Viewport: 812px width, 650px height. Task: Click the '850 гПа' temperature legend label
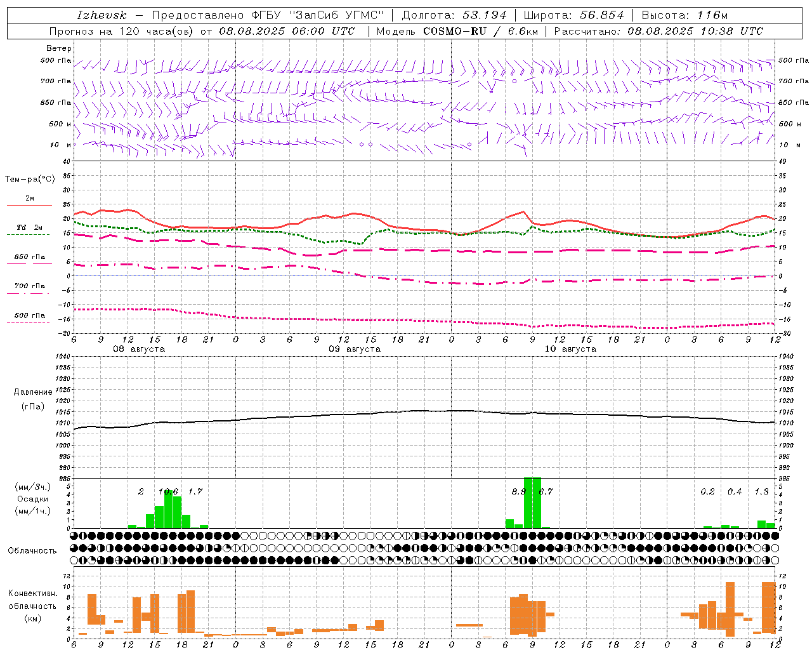30,257
